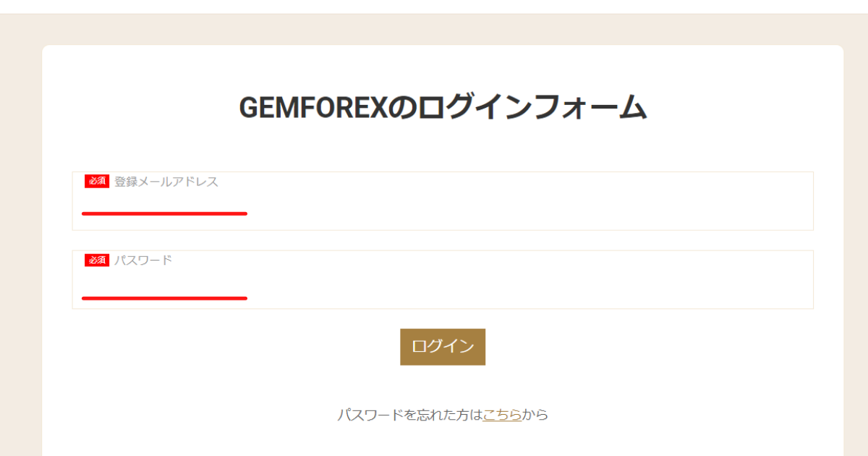Viewport: 868px width, 456px height.
Task: Click the パスワードを忘れた方は reminder text
Action: 405,415
